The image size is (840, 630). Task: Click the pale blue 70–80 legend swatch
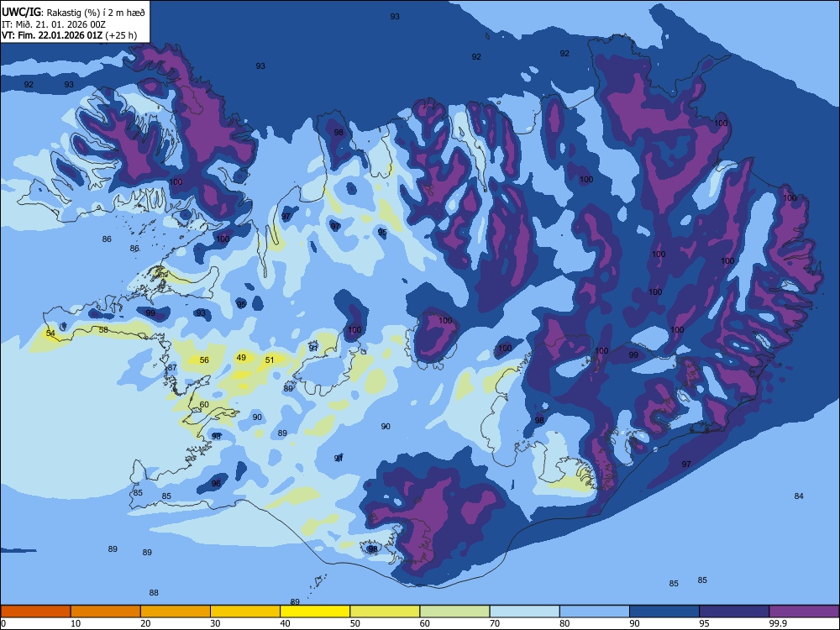(524, 612)
